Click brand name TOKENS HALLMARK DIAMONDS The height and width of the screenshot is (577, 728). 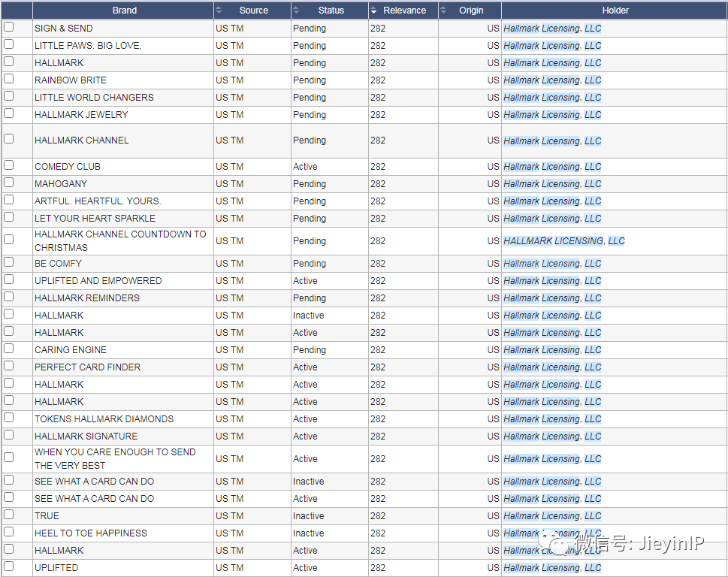(x=104, y=419)
